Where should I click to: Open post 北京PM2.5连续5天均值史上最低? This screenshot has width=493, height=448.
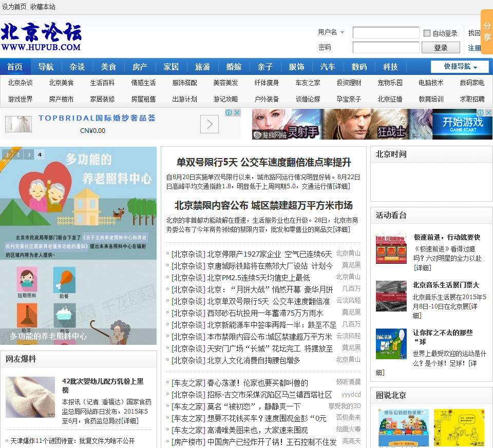coord(258,278)
